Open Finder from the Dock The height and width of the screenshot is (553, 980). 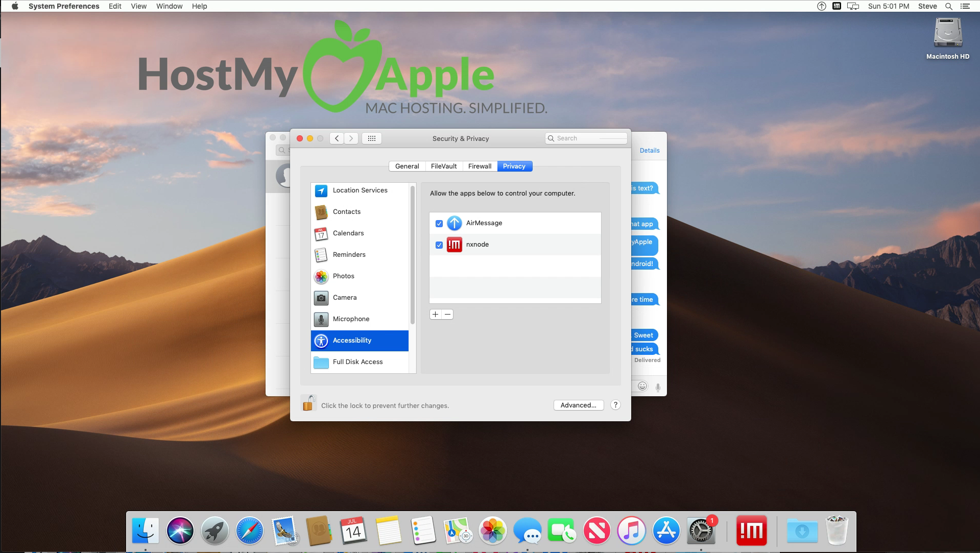click(x=146, y=531)
